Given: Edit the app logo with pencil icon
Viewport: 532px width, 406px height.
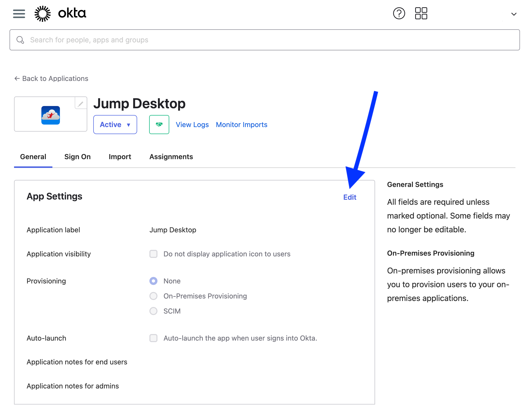Looking at the screenshot, I should click(x=81, y=103).
